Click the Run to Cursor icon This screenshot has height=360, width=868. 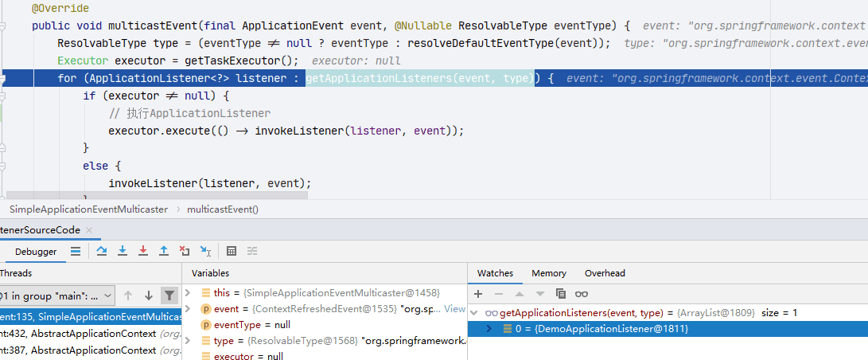pyautogui.click(x=205, y=251)
